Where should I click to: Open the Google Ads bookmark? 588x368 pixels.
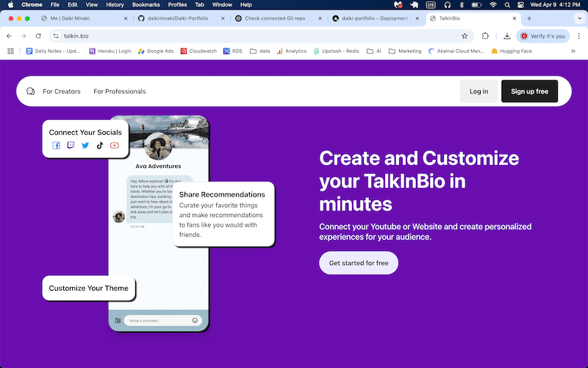pos(156,51)
